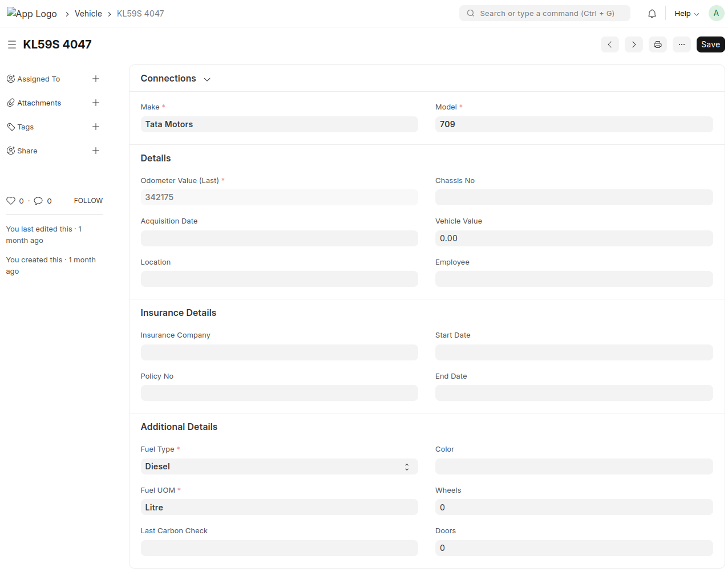Viewport: 728px width, 572px height.
Task: Follow this vehicle document
Action: click(88, 201)
